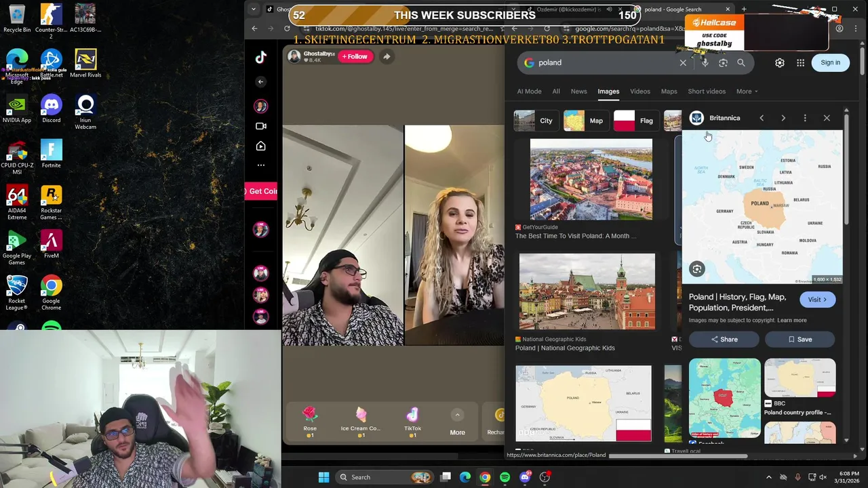Open the BBC Poland country profile thumbnail
Screen dimensions: 868x488
[x=800, y=378]
